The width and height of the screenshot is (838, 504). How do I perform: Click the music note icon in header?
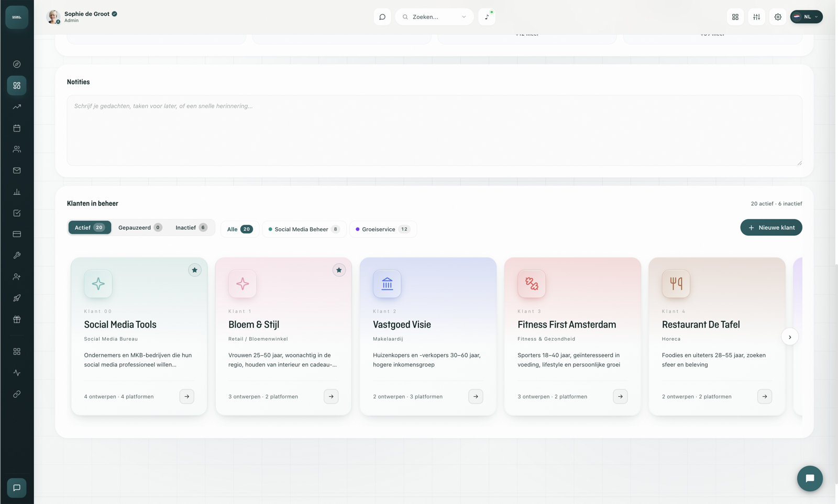click(487, 17)
